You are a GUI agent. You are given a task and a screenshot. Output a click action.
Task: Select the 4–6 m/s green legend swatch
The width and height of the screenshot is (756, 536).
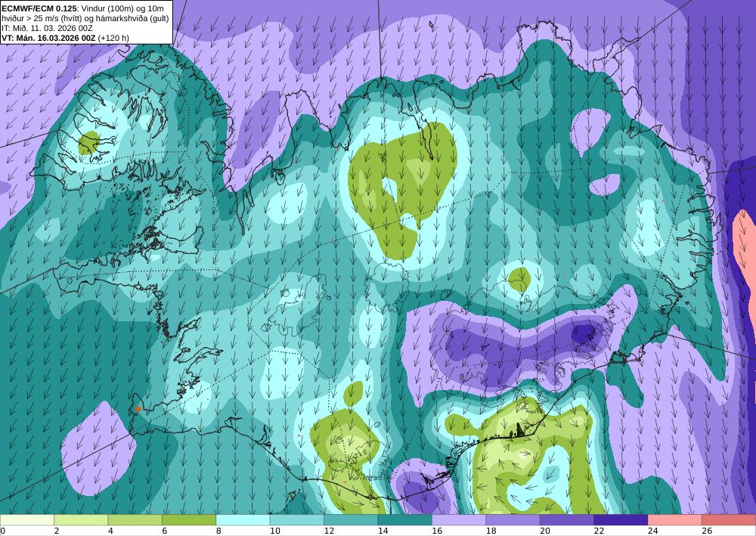pos(135,520)
